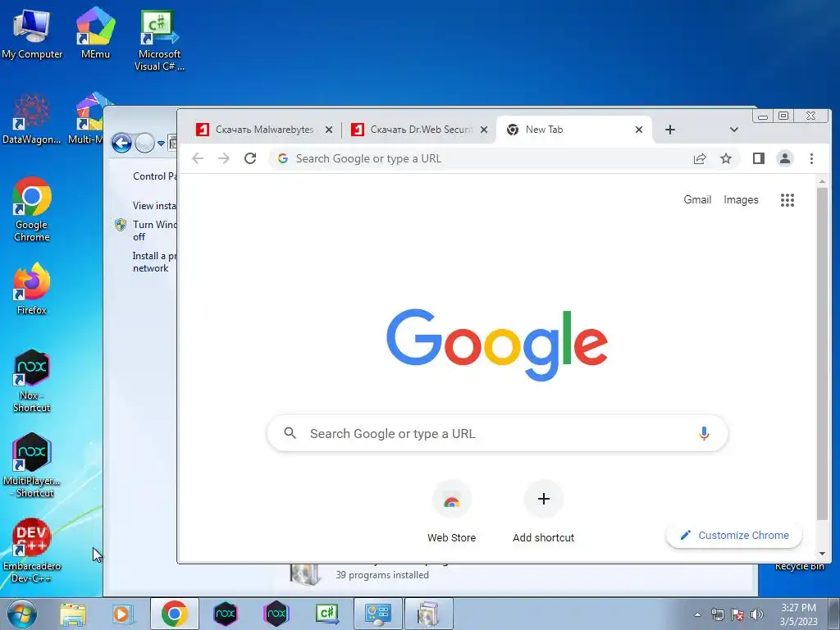The width and height of the screenshot is (840, 630).
Task: Click Chrome taskbar button
Action: pyautogui.click(x=174, y=614)
